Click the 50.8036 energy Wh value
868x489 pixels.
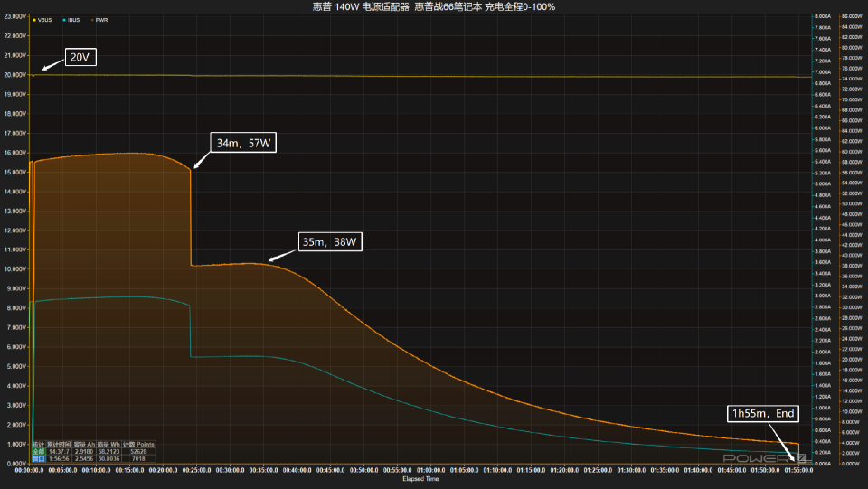click(x=108, y=458)
